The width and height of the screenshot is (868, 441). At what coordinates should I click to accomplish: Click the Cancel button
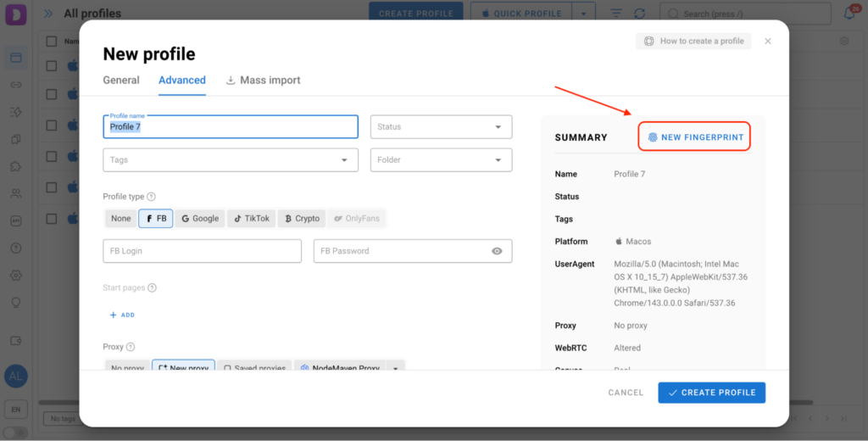point(626,393)
